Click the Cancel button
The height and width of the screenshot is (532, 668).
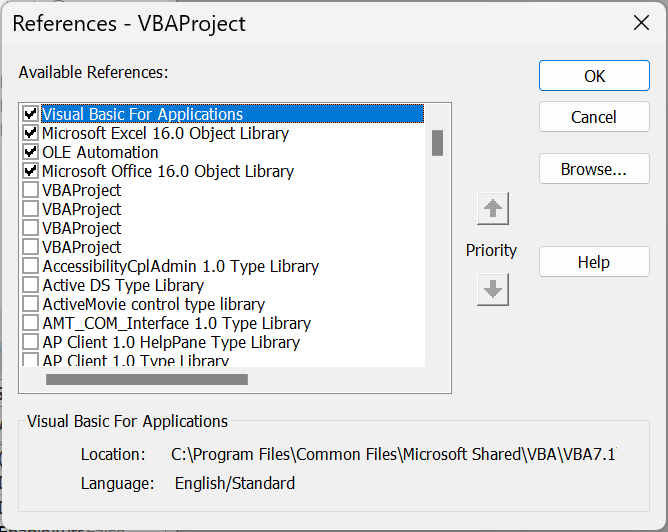[594, 117]
